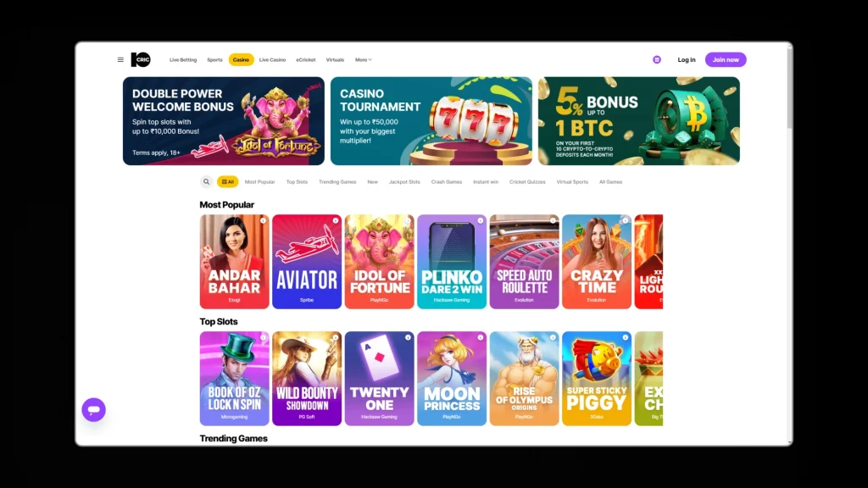
Task: Open the hamburger menu icon
Action: pos(120,60)
